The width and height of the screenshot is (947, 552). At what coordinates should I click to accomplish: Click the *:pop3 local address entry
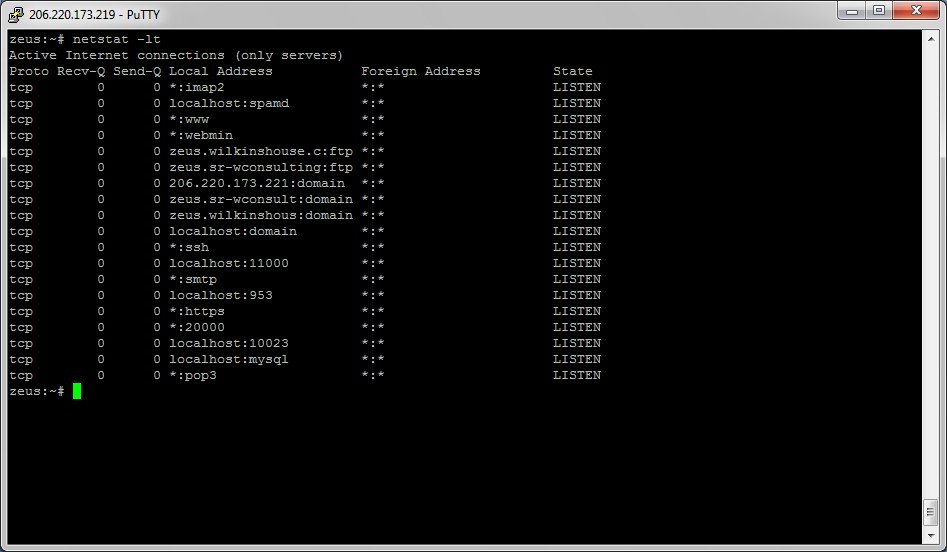(x=193, y=375)
